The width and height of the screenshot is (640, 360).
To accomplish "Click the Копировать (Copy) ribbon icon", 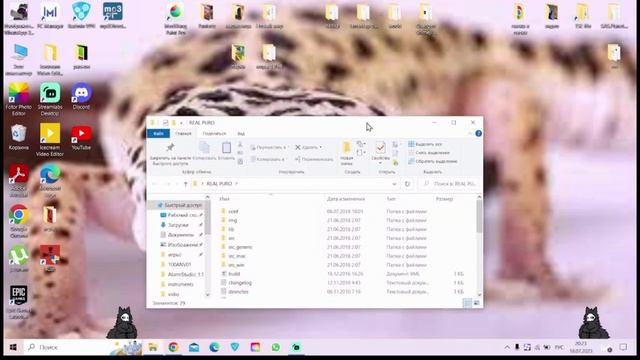I will tap(204, 147).
